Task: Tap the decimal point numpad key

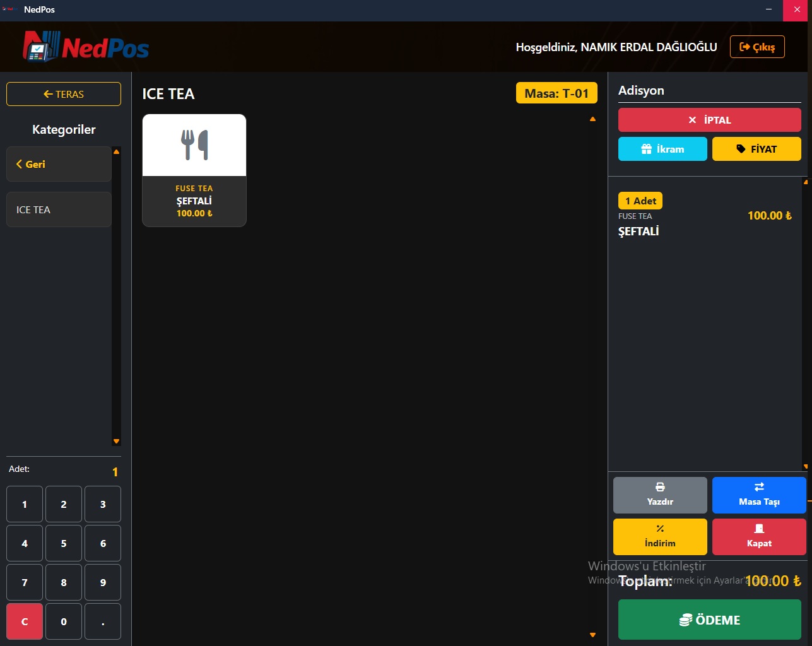Action: (x=103, y=621)
